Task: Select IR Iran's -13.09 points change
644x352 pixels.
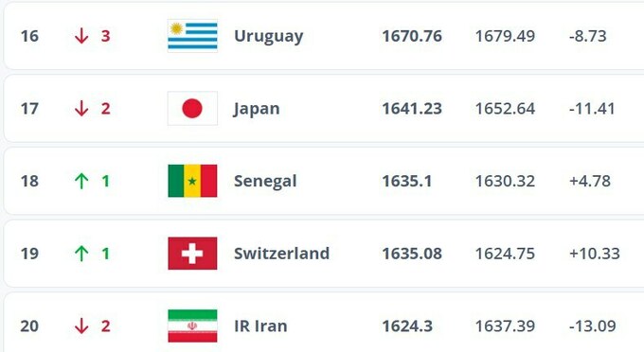Action: click(x=593, y=326)
